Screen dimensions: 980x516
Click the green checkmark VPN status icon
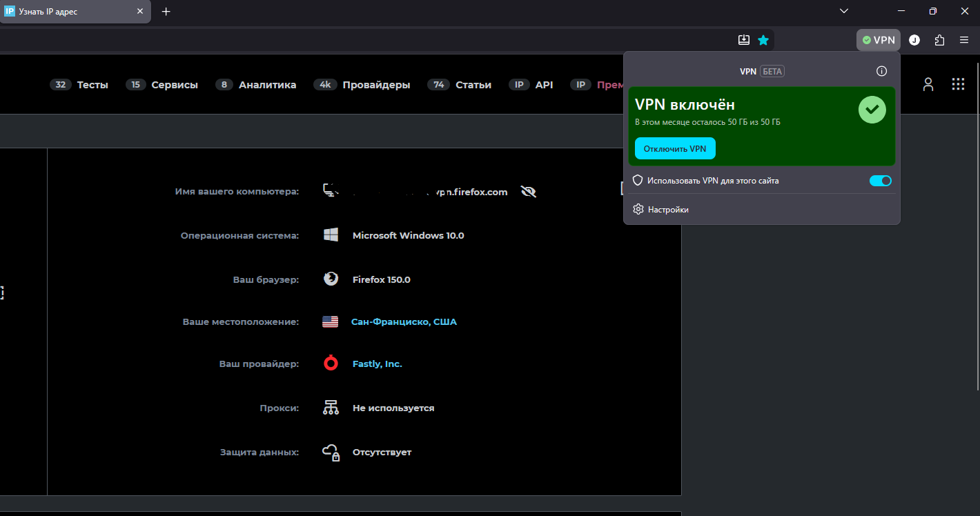point(872,110)
